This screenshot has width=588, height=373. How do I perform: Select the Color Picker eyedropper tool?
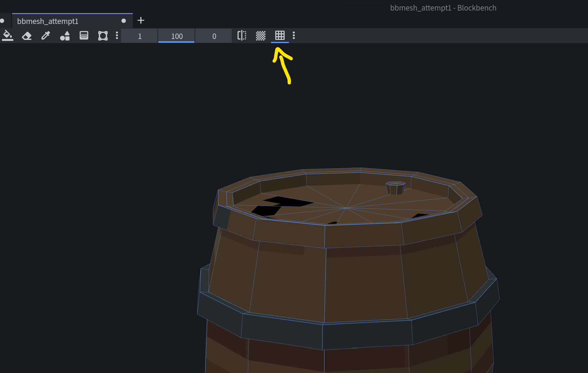click(46, 36)
